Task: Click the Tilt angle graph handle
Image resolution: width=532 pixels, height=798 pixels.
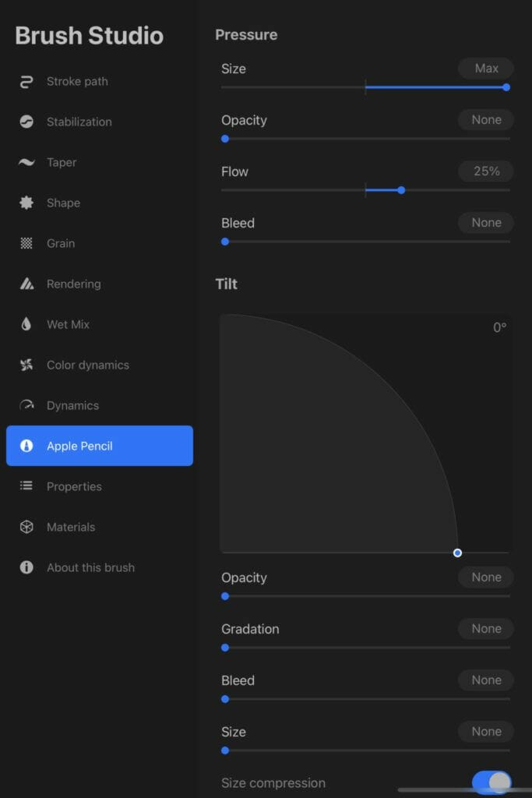Action: tap(457, 553)
